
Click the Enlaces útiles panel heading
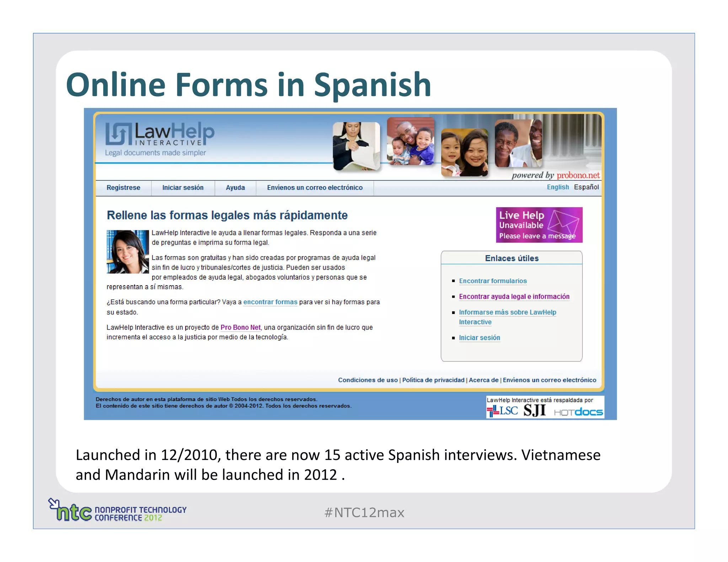click(x=512, y=258)
